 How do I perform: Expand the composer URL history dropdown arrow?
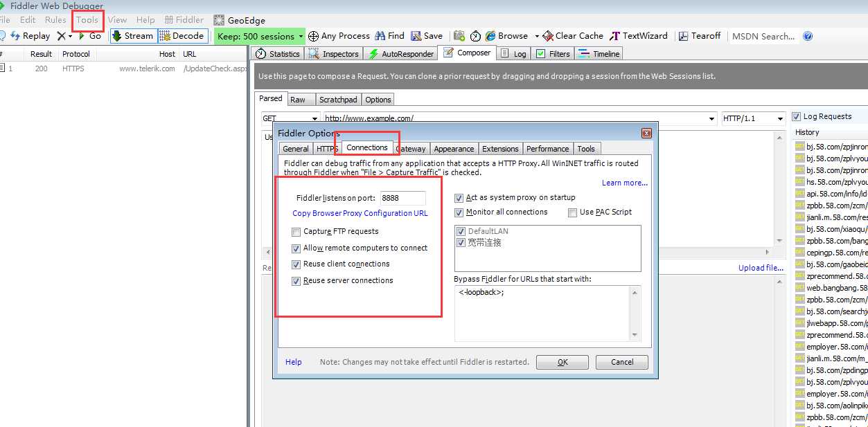pyautogui.click(x=711, y=118)
